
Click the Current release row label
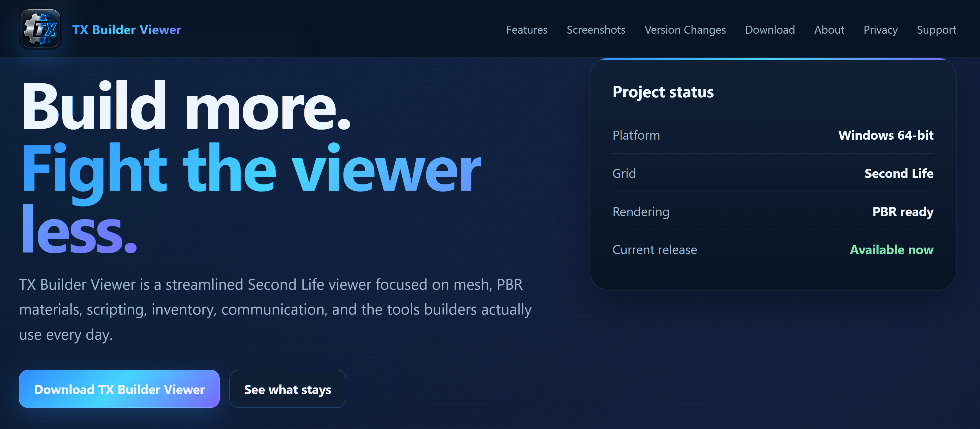tap(654, 250)
